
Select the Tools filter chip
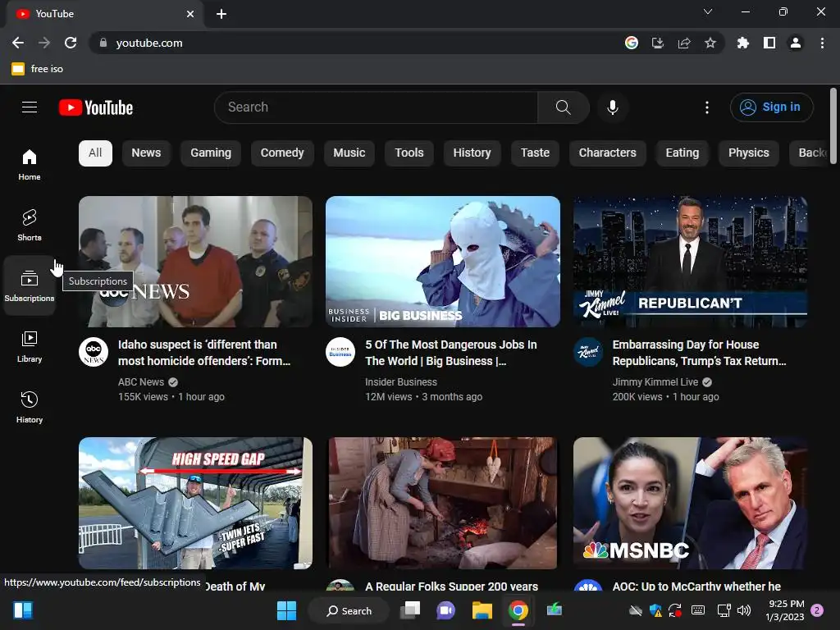pos(409,153)
